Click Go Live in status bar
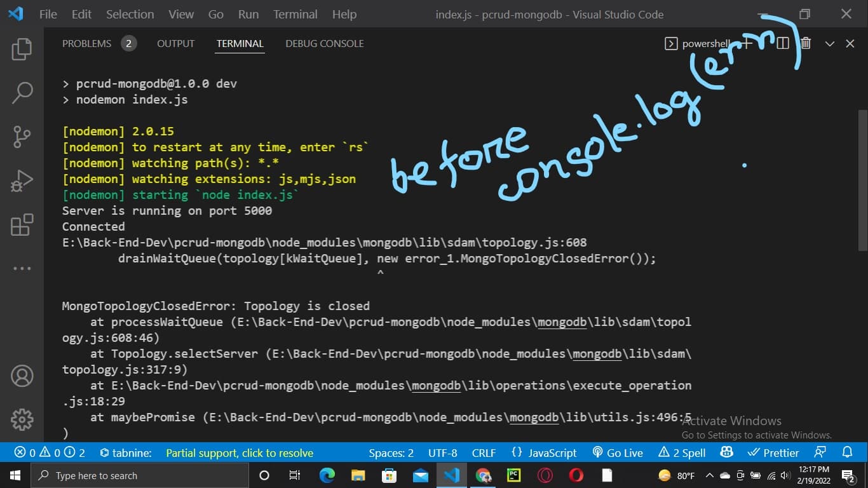 click(618, 453)
